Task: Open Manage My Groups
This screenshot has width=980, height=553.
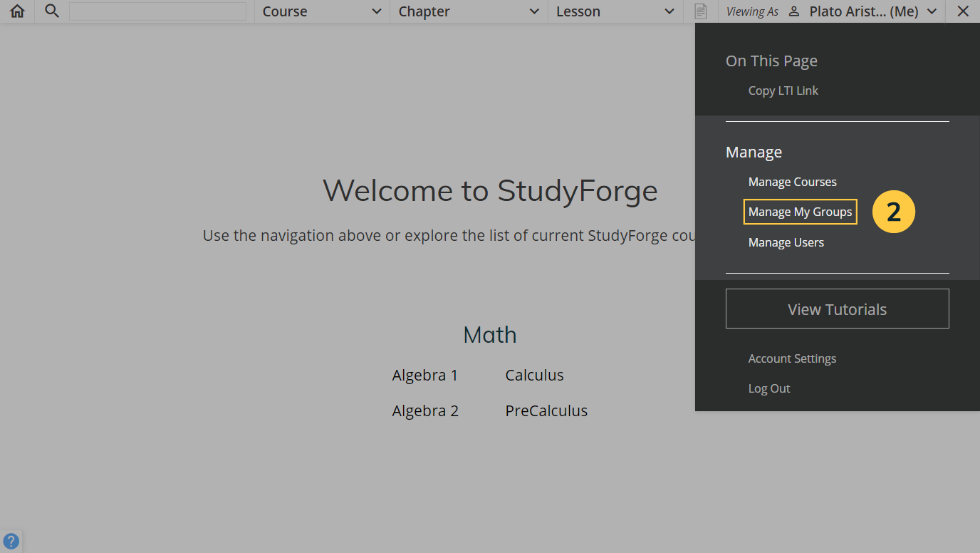Action: coord(800,212)
